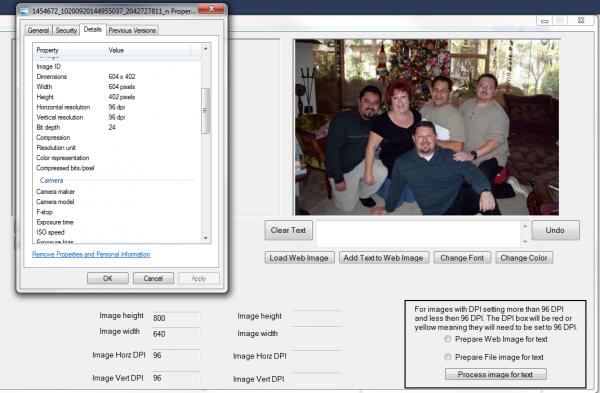Select the Camera model row
This screenshot has height=393, width=600.
click(117, 202)
